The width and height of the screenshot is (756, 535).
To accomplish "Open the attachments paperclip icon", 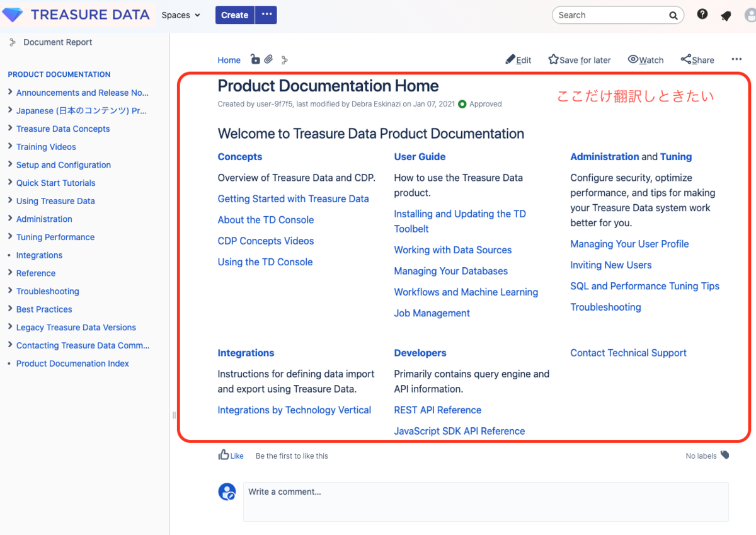I will [268, 59].
